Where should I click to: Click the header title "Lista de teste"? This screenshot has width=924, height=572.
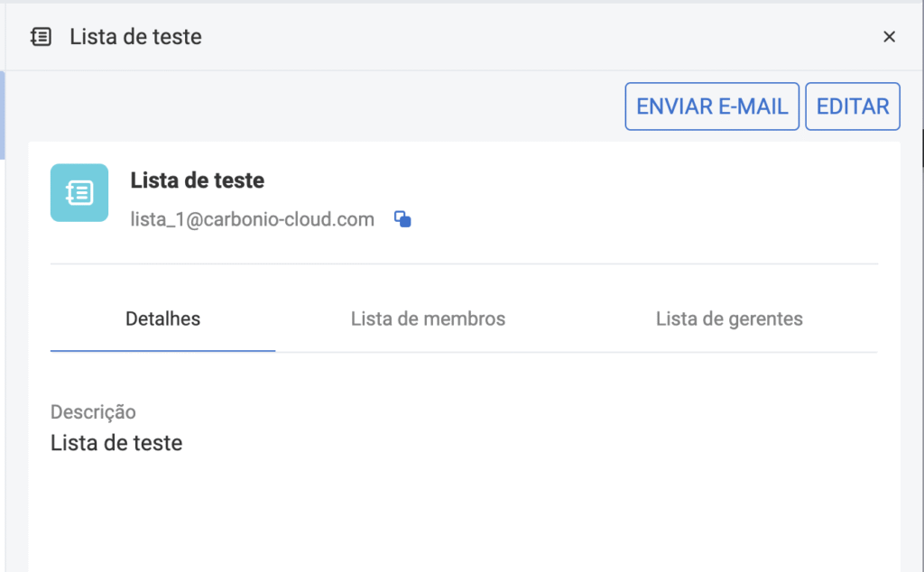[135, 37]
